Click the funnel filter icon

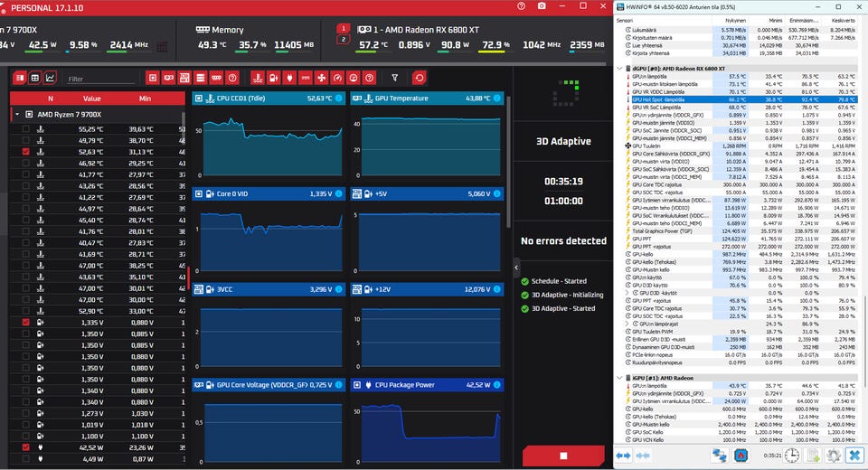(x=395, y=78)
